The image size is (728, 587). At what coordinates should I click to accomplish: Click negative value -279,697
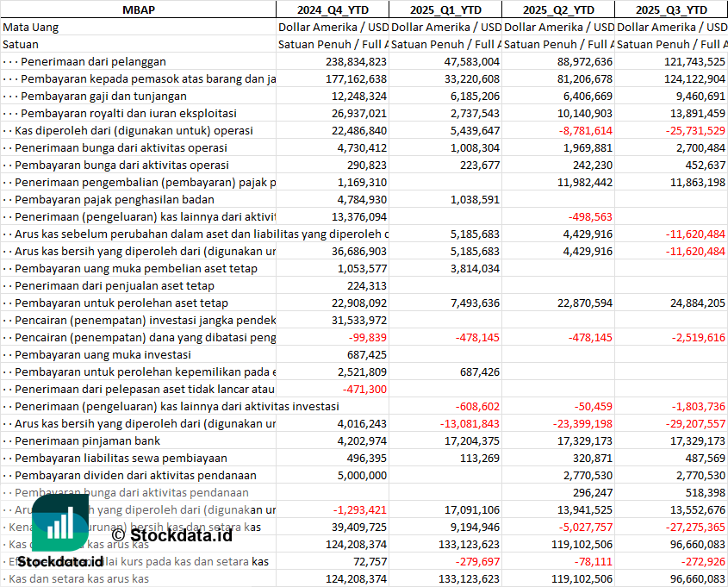pyautogui.click(x=477, y=561)
